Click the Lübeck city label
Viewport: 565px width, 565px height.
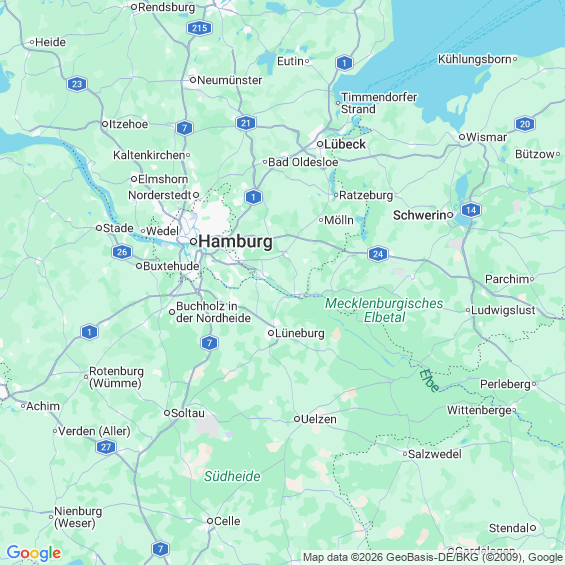tap(345, 144)
